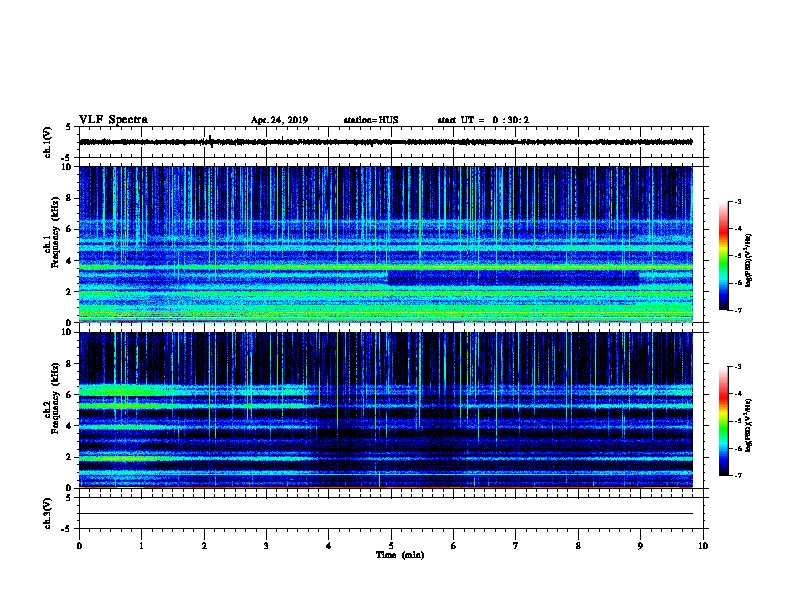Click the flat ch.3 voltage trace line
Image resolution: width=792 pixels, height=612 pixels.
[386, 514]
